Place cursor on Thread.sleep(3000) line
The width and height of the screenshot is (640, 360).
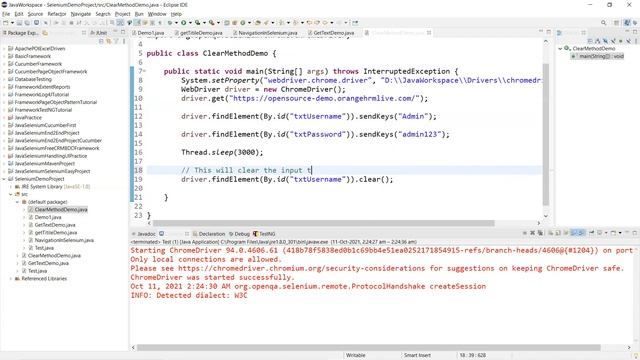point(222,152)
